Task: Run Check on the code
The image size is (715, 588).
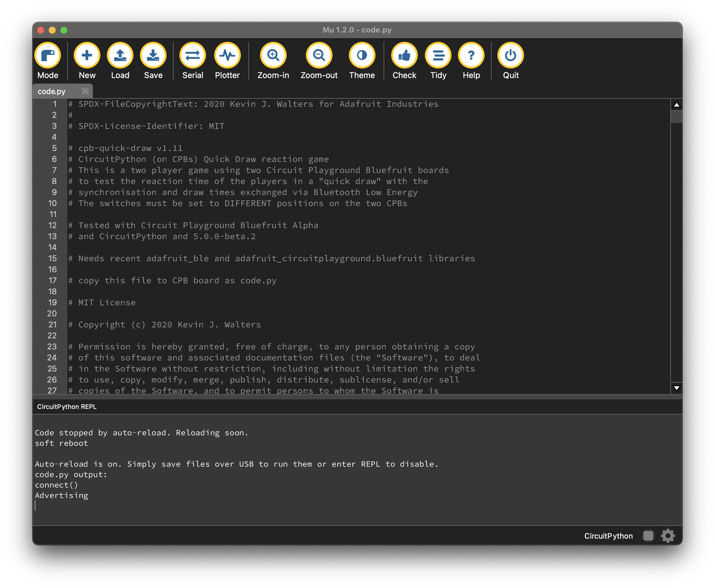Action: pyautogui.click(x=404, y=55)
